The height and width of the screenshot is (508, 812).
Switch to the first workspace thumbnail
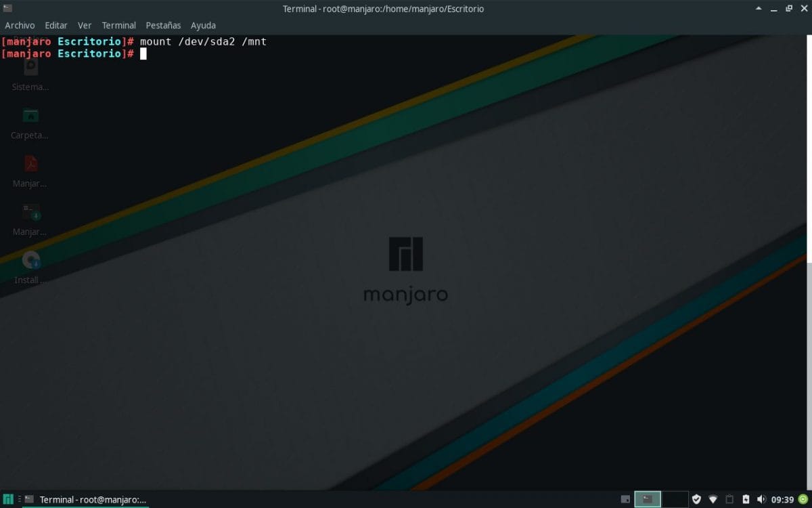648,500
